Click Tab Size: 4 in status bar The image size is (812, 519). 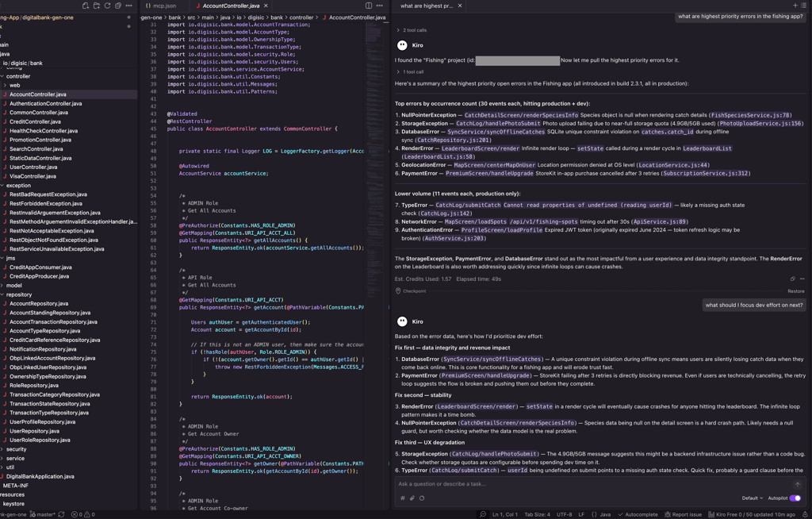pyautogui.click(x=537, y=514)
